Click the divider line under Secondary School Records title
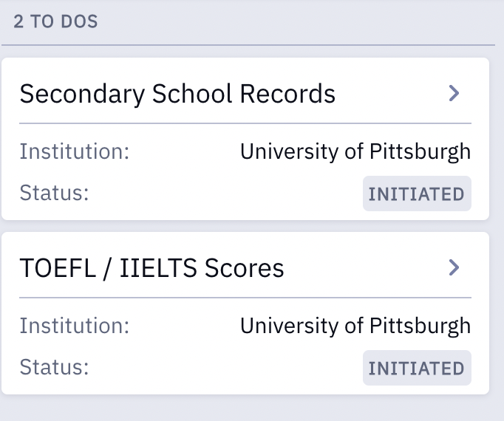The height and width of the screenshot is (421, 504). (x=245, y=123)
